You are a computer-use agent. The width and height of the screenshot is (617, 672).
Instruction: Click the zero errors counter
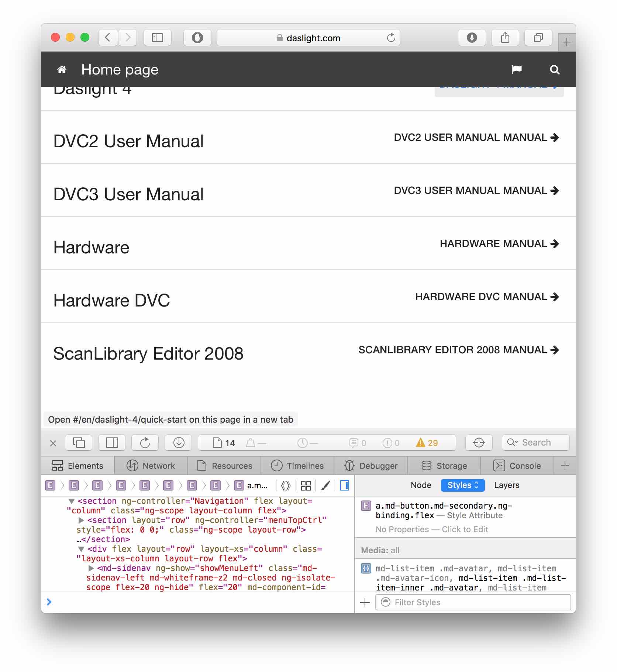click(391, 443)
